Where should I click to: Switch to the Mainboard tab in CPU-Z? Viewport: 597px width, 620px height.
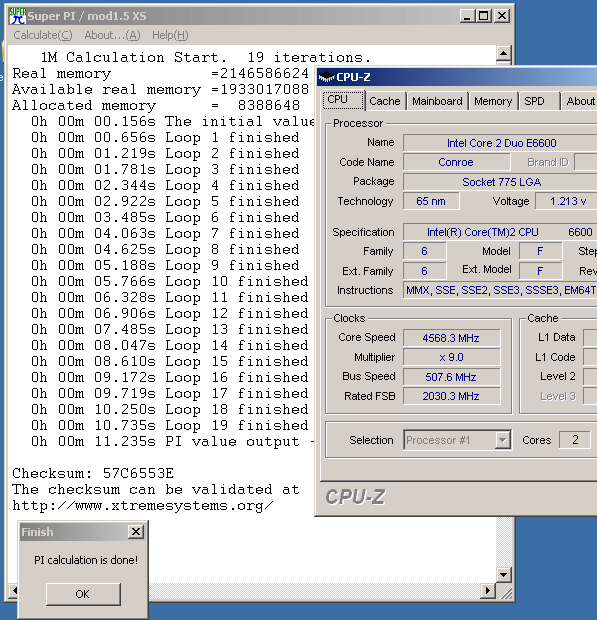click(437, 101)
